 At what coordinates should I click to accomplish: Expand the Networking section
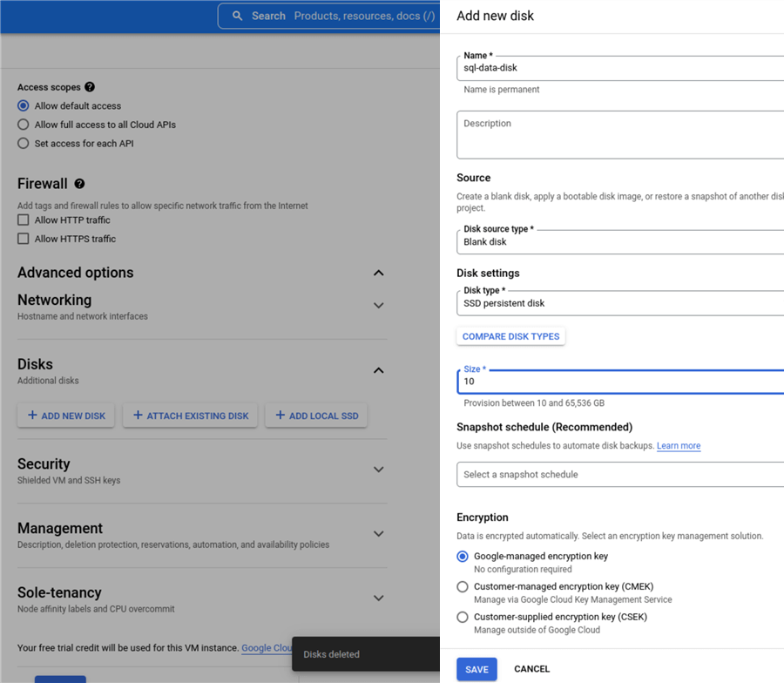378,306
